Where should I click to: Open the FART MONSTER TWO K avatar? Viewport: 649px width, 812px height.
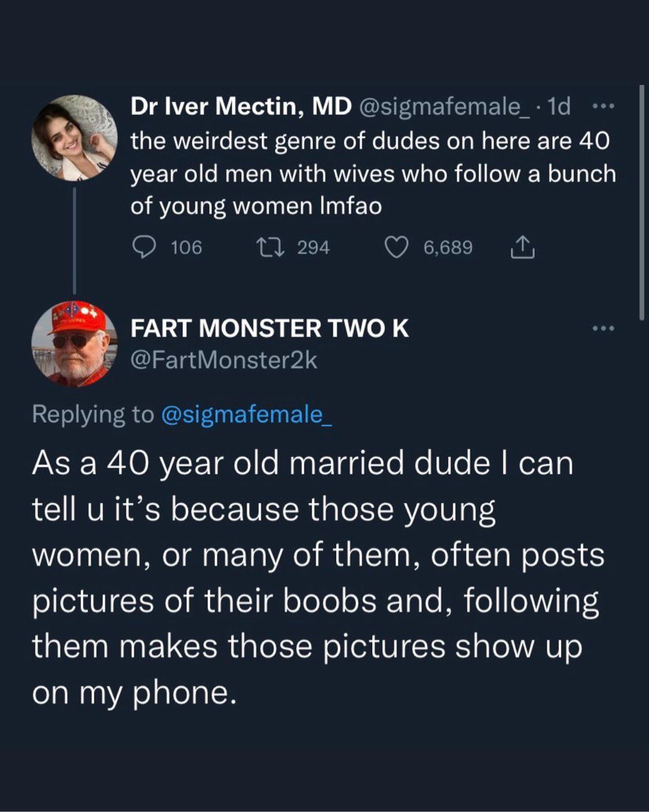point(74,344)
